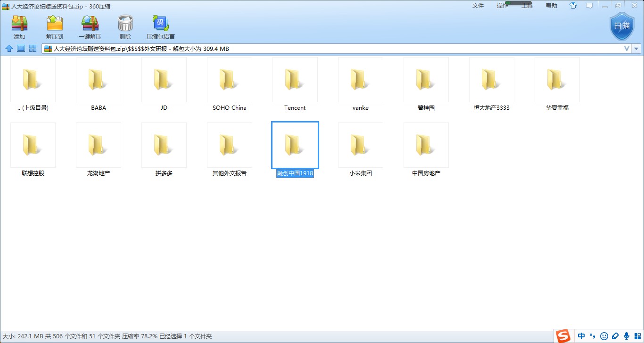Select the 上级目录 parent folder
The height and width of the screenshot is (343, 644).
[33, 85]
